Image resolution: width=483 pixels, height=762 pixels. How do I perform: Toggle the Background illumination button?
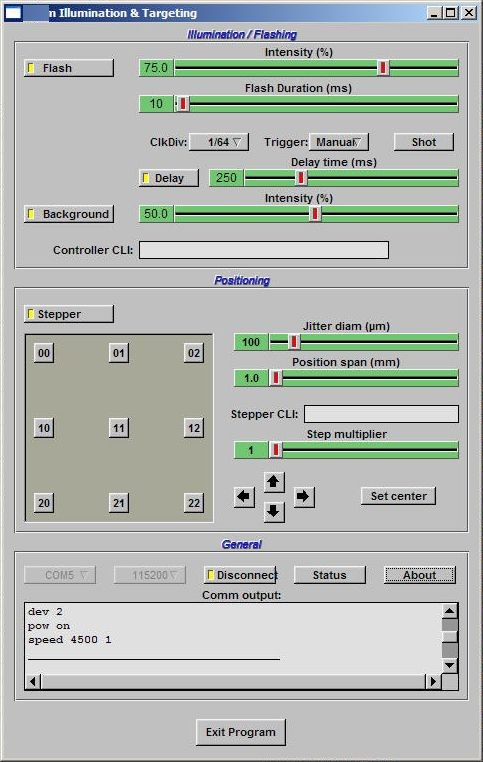pos(69,214)
